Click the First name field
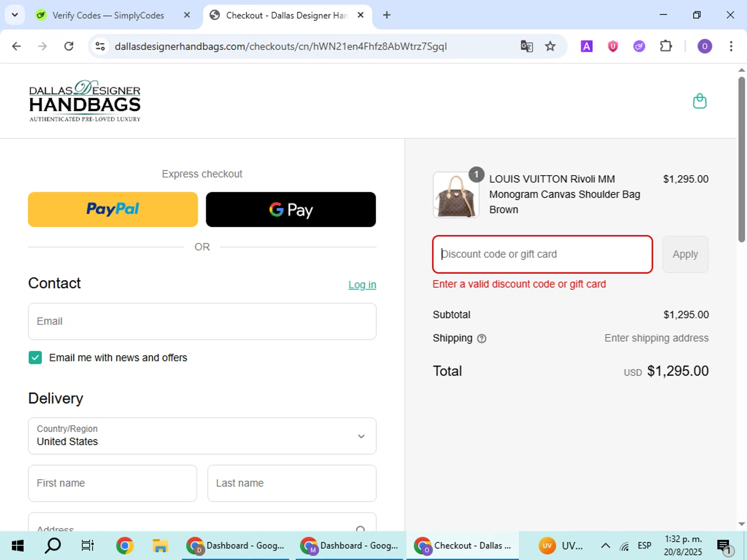Viewport: 747px width, 560px height. tap(113, 483)
